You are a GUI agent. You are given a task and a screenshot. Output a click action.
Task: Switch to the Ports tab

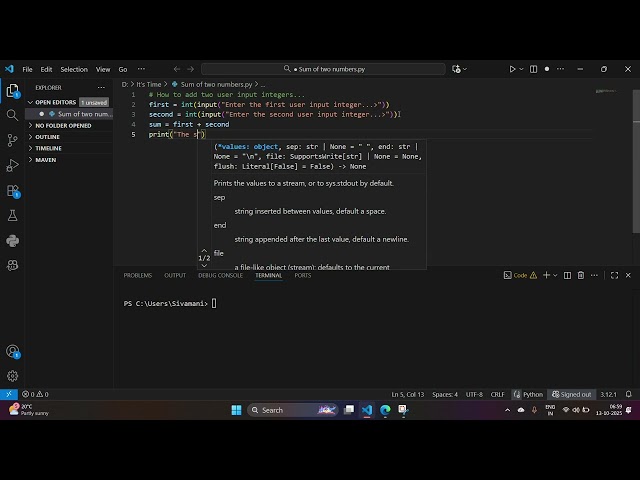302,276
